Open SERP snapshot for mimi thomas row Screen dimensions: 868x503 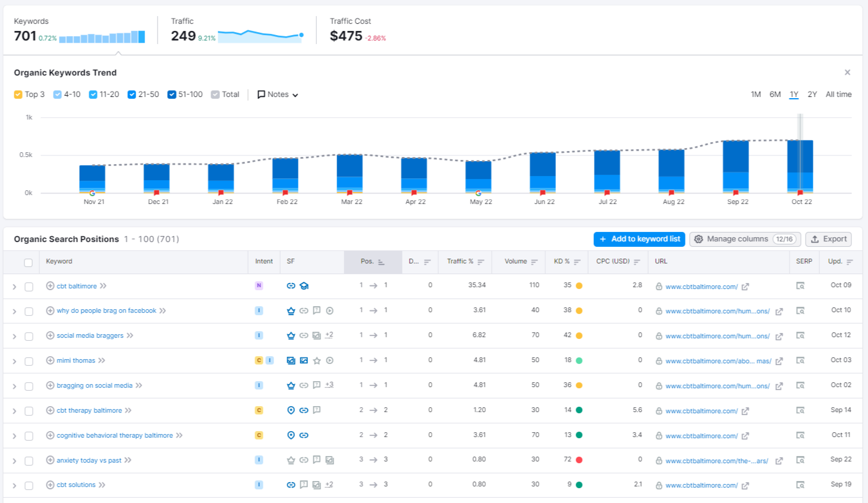(800, 361)
